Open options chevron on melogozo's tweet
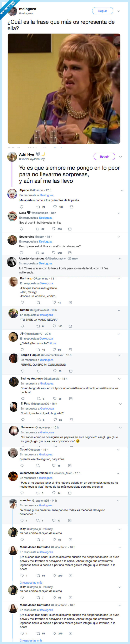 [119, 11]
